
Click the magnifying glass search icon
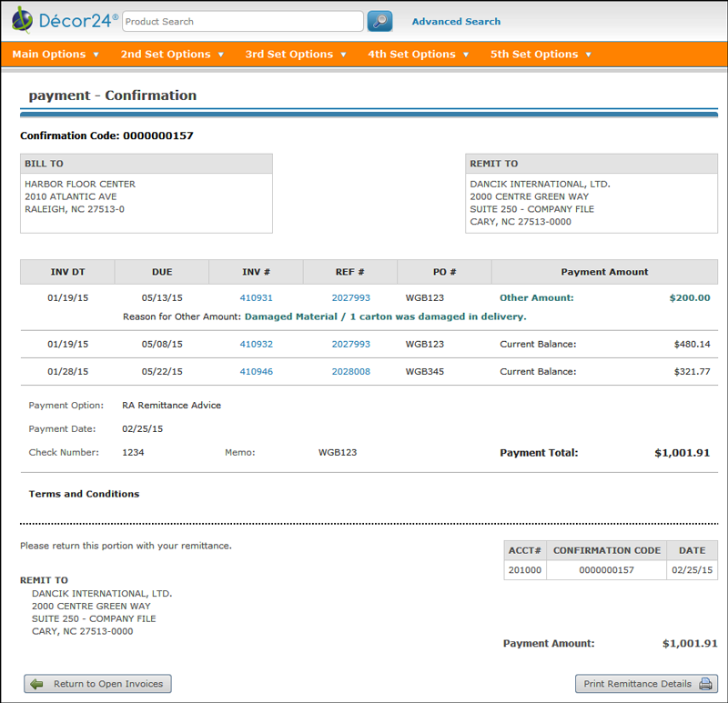379,21
